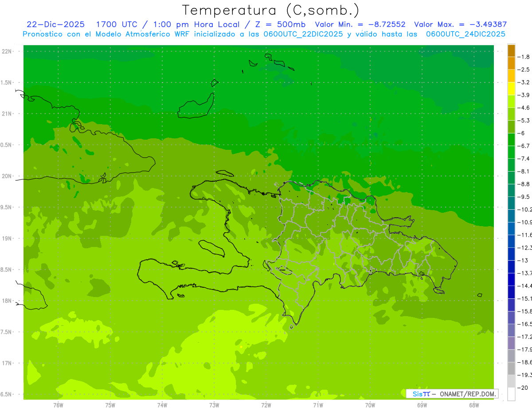
Task: Click the Temperatura (C,somb.) title
Action: tap(271, 11)
